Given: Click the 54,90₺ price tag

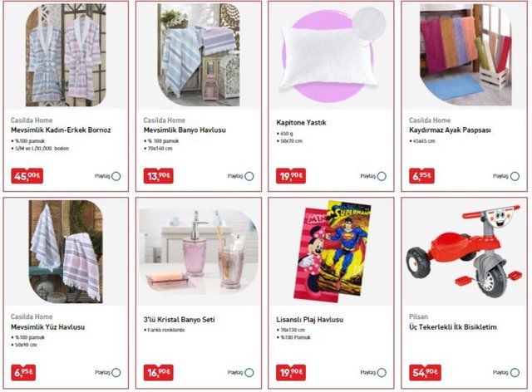Looking at the screenshot, I should (x=425, y=372).
